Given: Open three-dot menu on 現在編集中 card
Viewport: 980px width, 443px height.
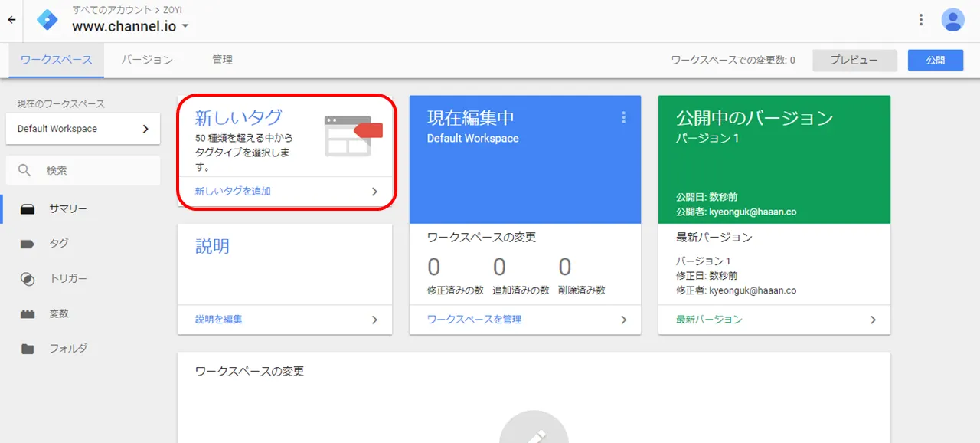Looking at the screenshot, I should click(623, 117).
